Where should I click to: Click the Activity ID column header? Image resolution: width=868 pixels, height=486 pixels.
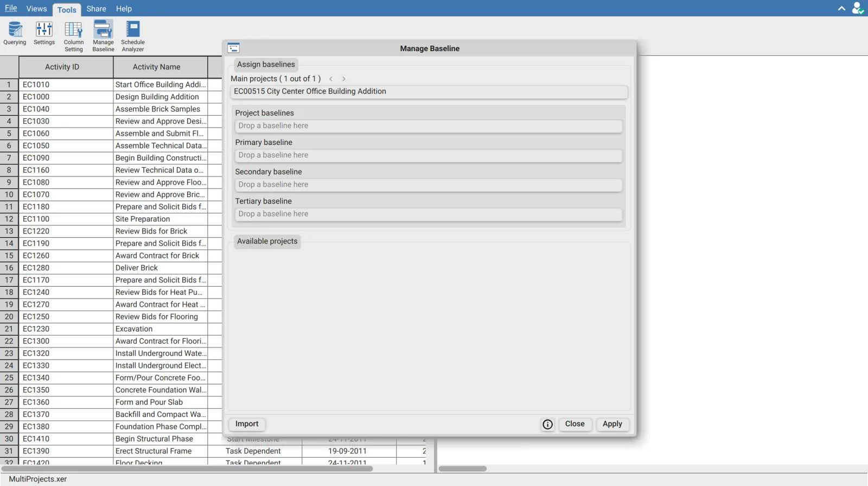(66, 67)
